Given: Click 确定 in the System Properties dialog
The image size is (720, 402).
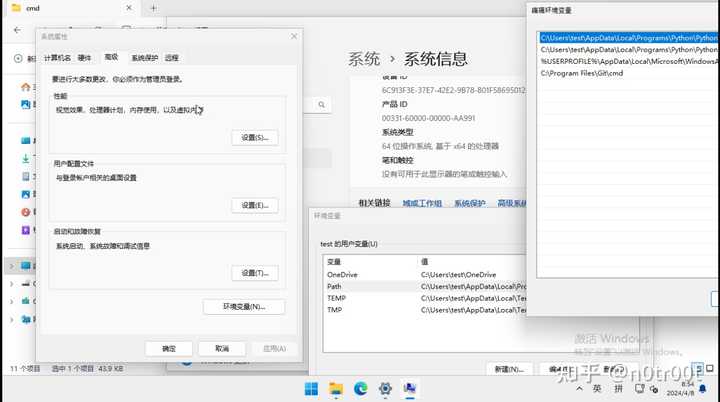Looking at the screenshot, I should (x=169, y=349).
